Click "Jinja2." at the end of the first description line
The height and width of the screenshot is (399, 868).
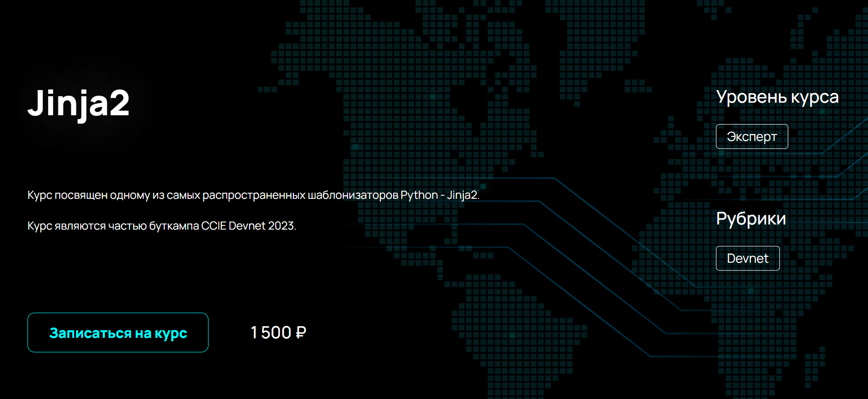pos(463,195)
